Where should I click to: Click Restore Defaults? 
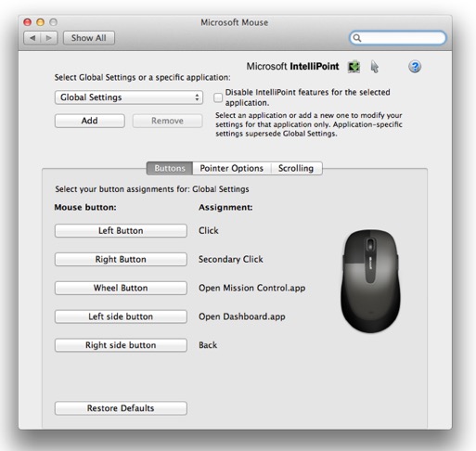pyautogui.click(x=121, y=408)
